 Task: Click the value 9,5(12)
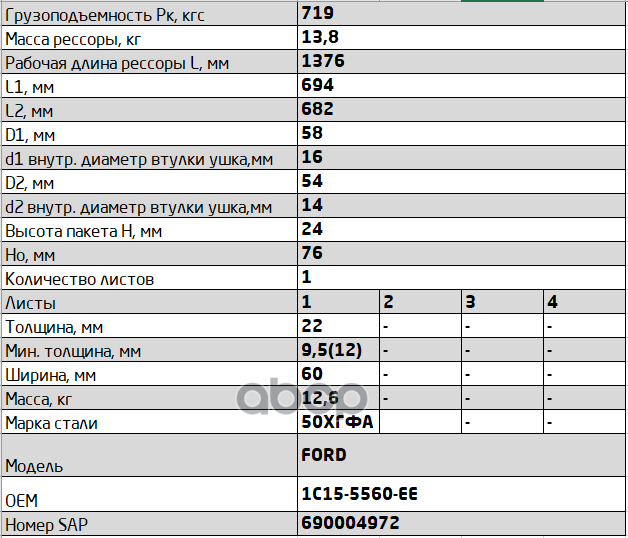pyautogui.click(x=332, y=350)
